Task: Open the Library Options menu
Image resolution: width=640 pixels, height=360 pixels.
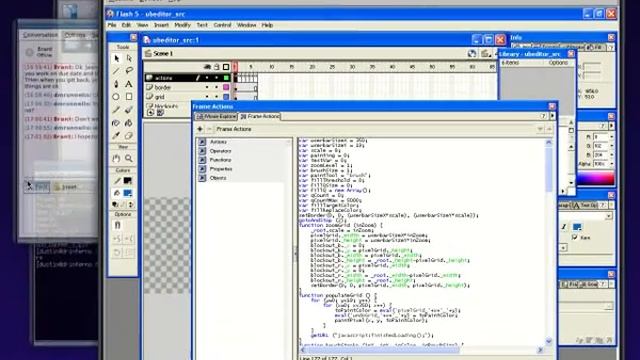Action: [558, 63]
